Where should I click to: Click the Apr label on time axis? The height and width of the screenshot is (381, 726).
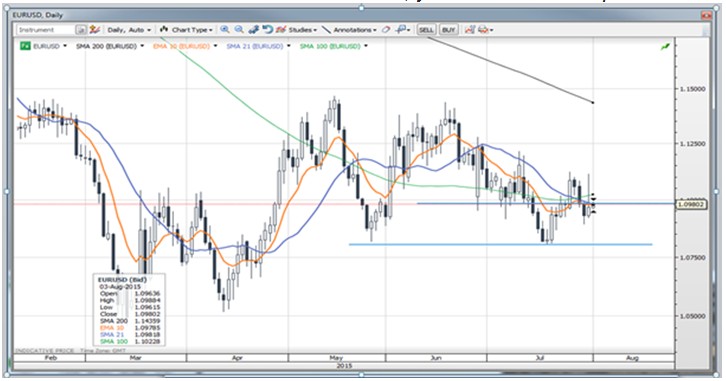237,357
